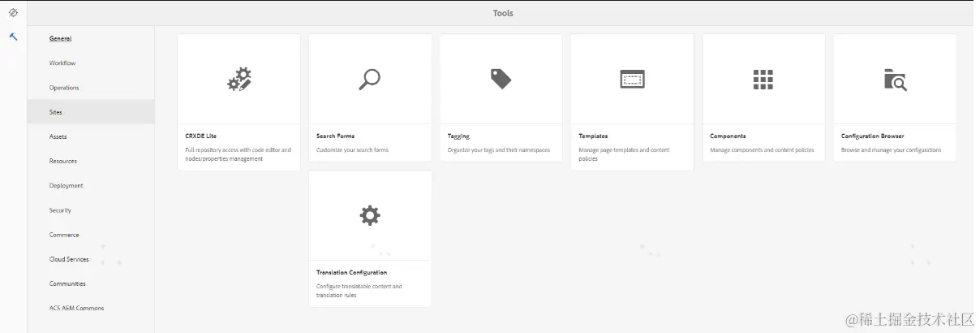Click the Components grid icon
Viewport: 980px width, 333px height.
tap(763, 79)
